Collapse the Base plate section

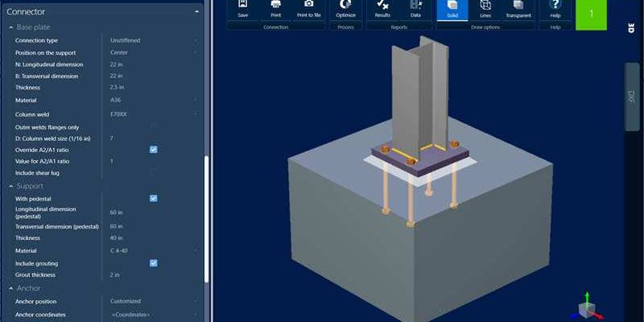[x=10, y=27]
